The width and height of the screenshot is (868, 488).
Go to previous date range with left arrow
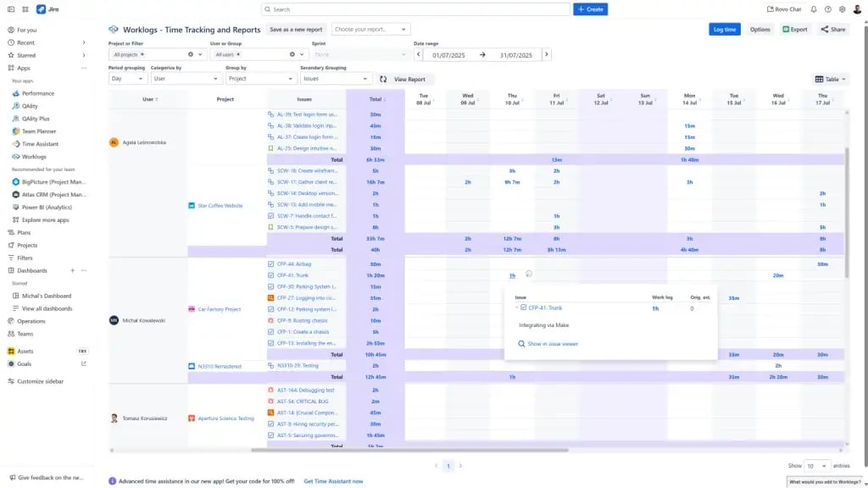click(418, 54)
